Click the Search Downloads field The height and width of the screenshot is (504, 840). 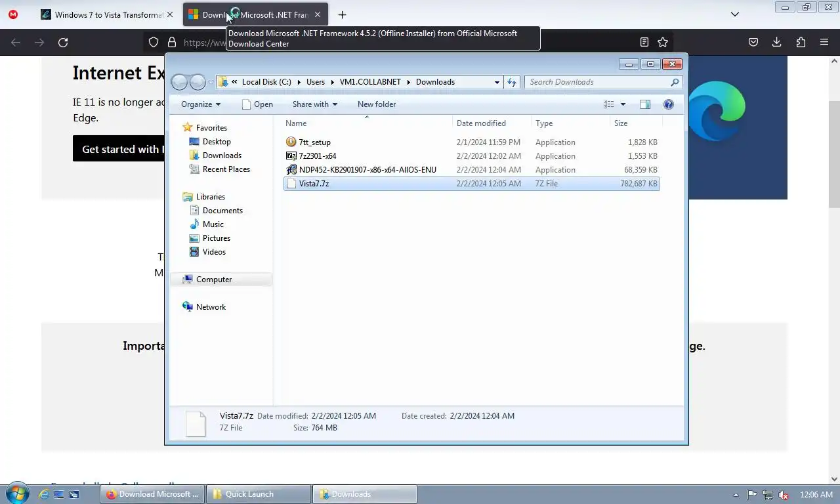click(x=603, y=82)
